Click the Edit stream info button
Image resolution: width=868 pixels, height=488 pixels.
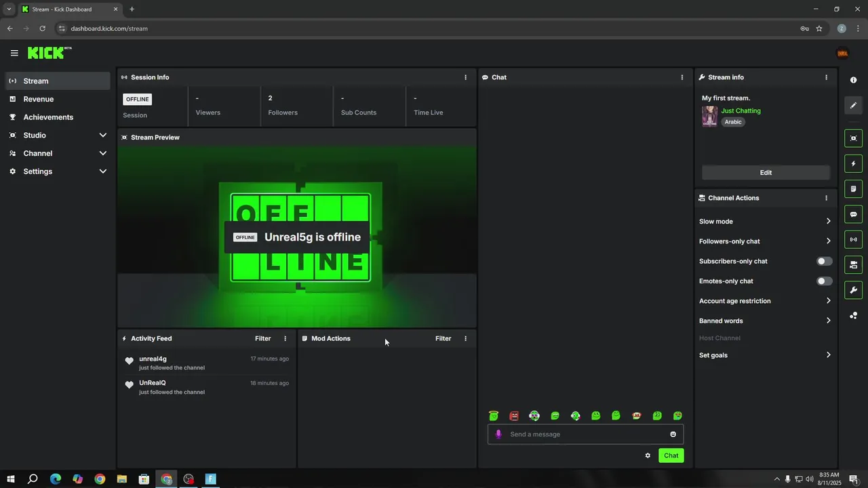pyautogui.click(x=766, y=173)
